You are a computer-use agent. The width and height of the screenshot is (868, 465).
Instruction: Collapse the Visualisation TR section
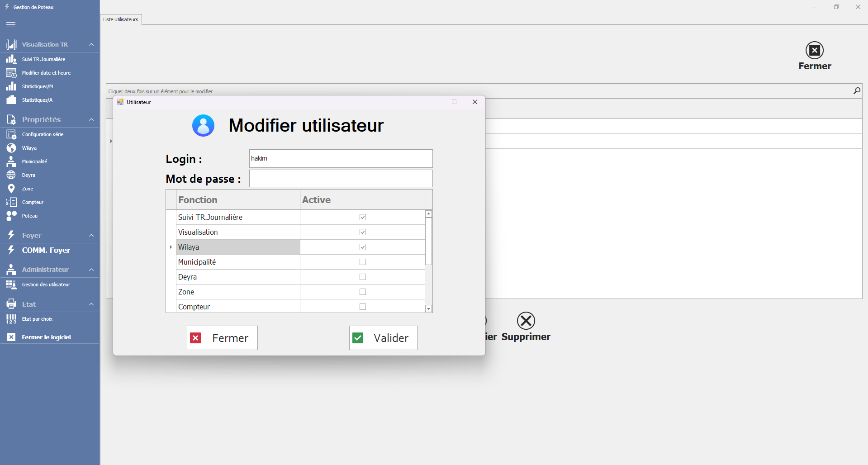click(91, 44)
